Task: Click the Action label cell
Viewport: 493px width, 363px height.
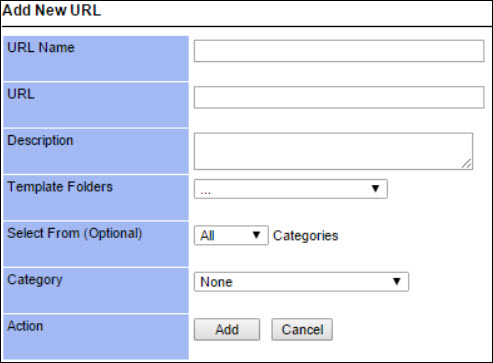Action: [96, 337]
